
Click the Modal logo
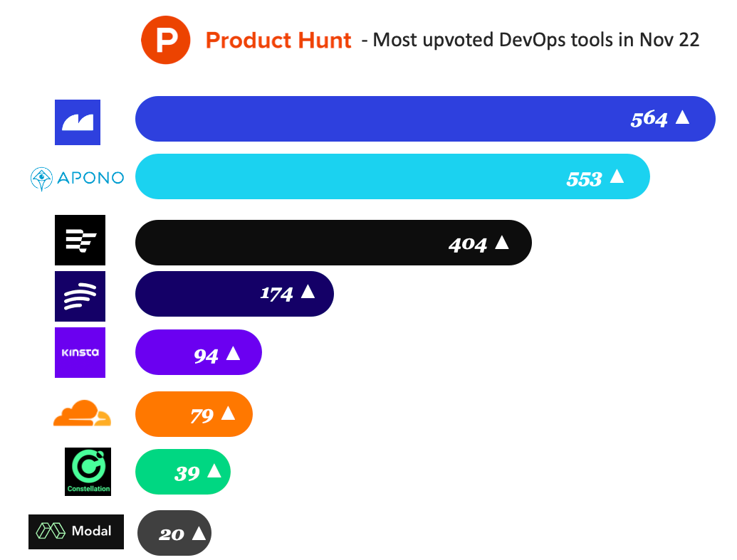pyautogui.click(x=76, y=532)
